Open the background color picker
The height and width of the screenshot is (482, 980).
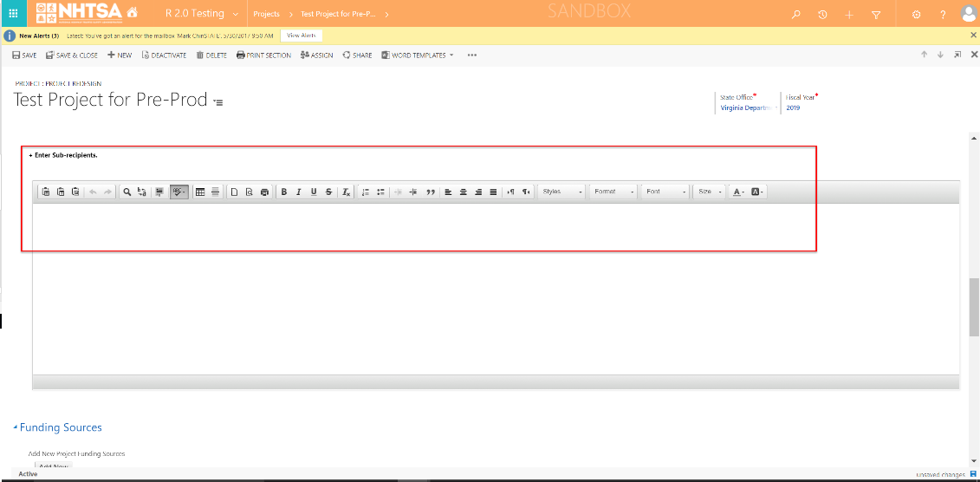pos(756,192)
